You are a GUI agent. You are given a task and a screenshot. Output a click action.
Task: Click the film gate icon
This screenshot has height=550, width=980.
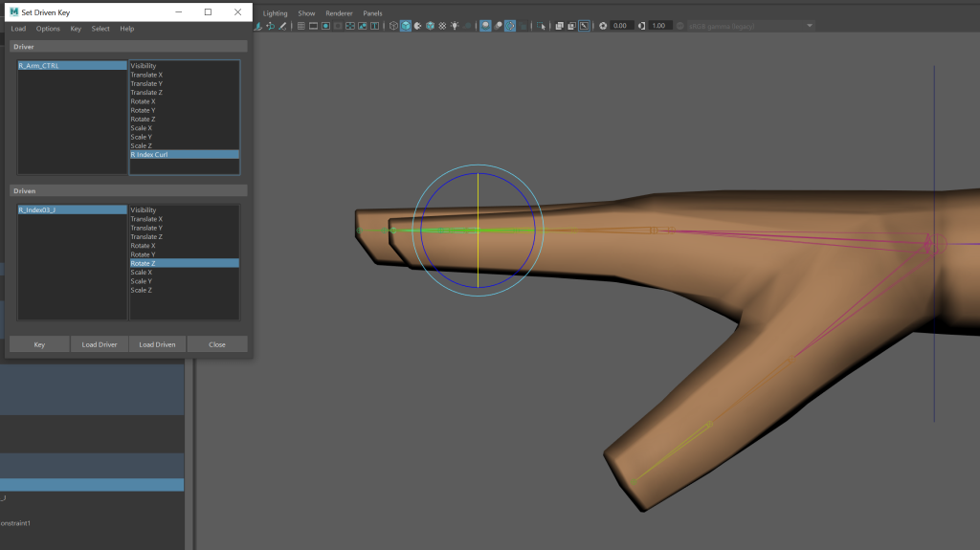[313, 26]
